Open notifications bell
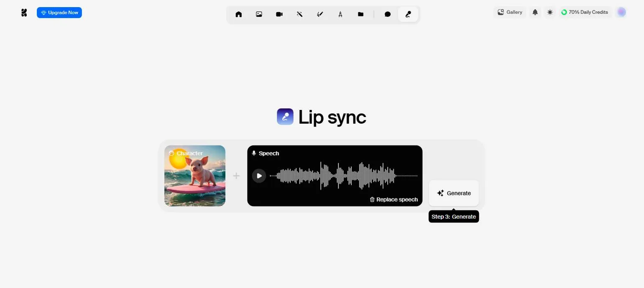644x288 pixels. point(535,12)
